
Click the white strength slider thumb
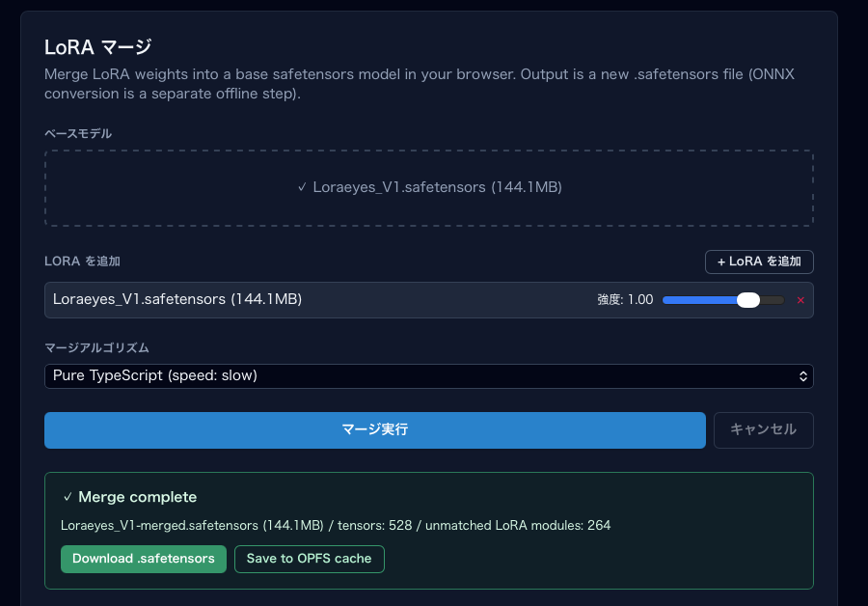click(x=747, y=300)
